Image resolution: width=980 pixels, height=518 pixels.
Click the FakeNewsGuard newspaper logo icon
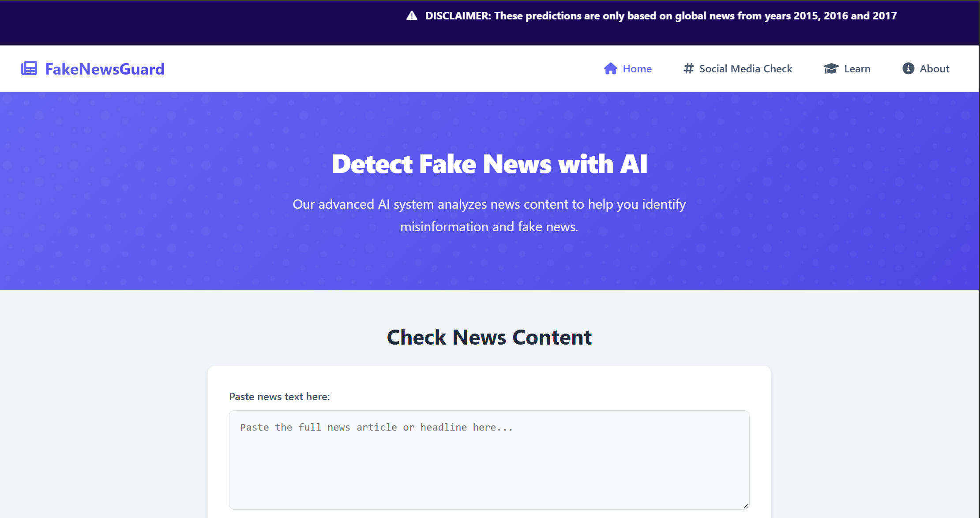click(29, 68)
